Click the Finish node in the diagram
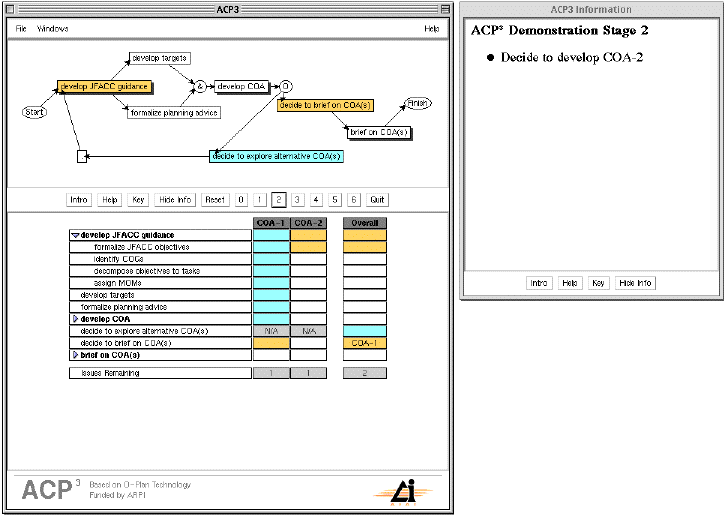Viewport: 728px width, 516px height. pyautogui.click(x=417, y=103)
